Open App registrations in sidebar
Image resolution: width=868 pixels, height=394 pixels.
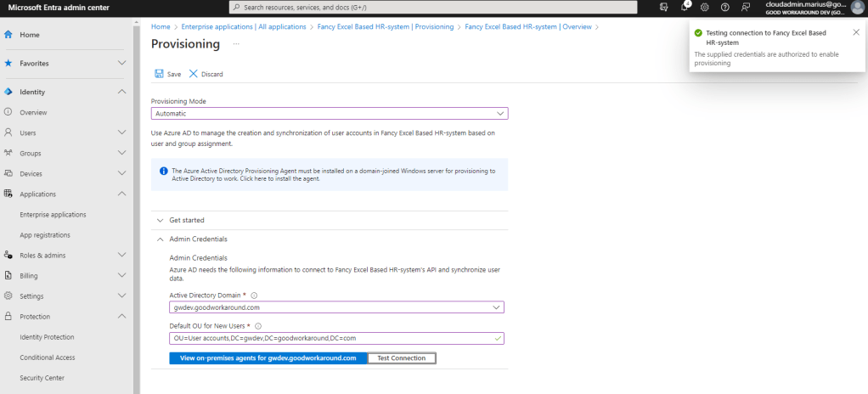point(45,235)
